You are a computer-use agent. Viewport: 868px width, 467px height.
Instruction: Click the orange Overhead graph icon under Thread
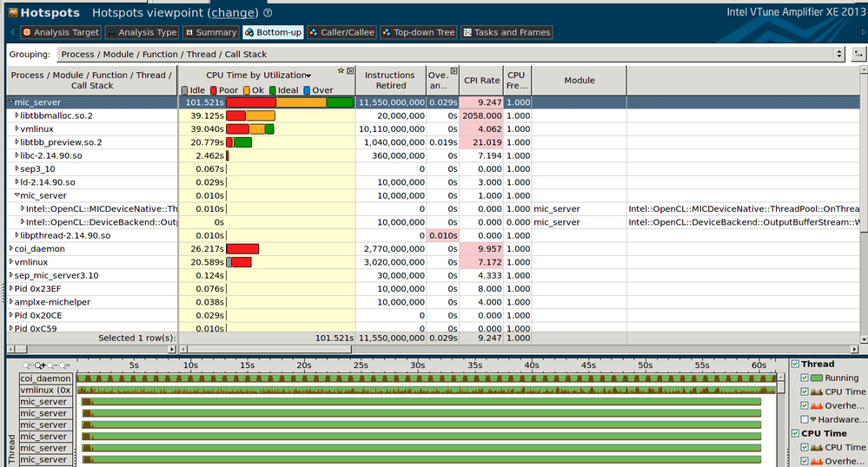coord(817,405)
